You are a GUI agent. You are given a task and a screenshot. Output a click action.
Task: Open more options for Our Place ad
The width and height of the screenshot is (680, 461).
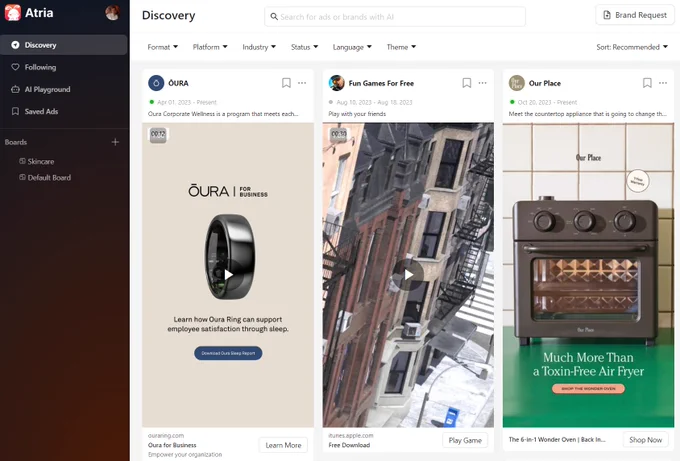pyautogui.click(x=663, y=82)
